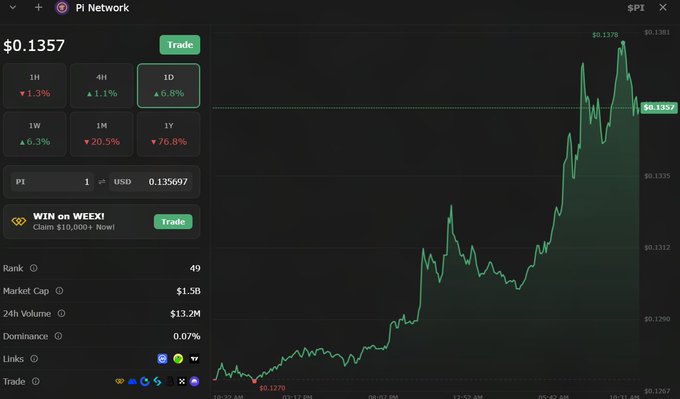This screenshot has width=680, height=399.
Task: Click the info icon beside the Trade label
Action: [36, 381]
